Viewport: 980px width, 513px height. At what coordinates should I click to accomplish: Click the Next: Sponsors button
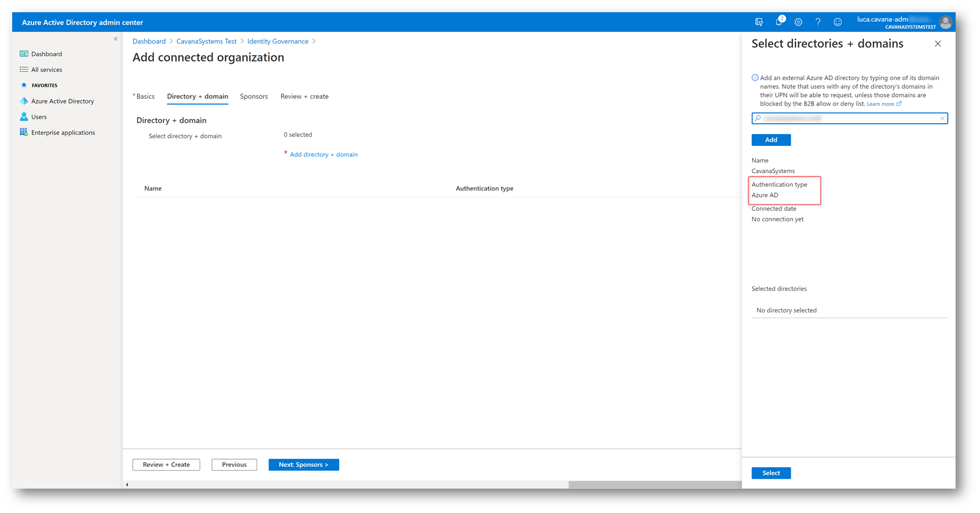click(x=304, y=465)
